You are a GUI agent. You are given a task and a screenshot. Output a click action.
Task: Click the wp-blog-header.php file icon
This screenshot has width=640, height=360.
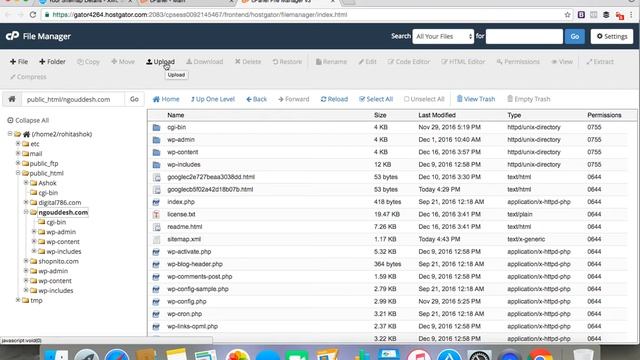coord(156,264)
